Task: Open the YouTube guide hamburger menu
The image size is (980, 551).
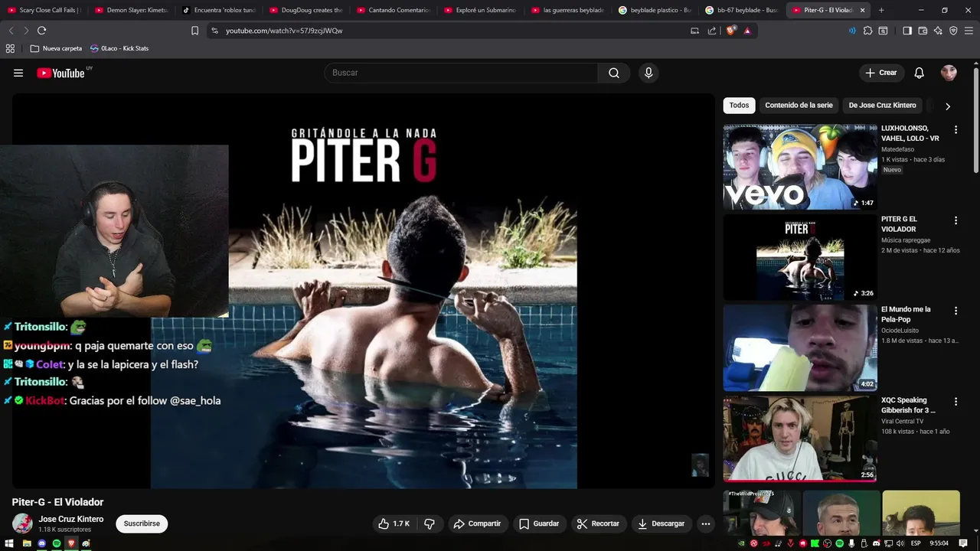Action: pyautogui.click(x=18, y=73)
